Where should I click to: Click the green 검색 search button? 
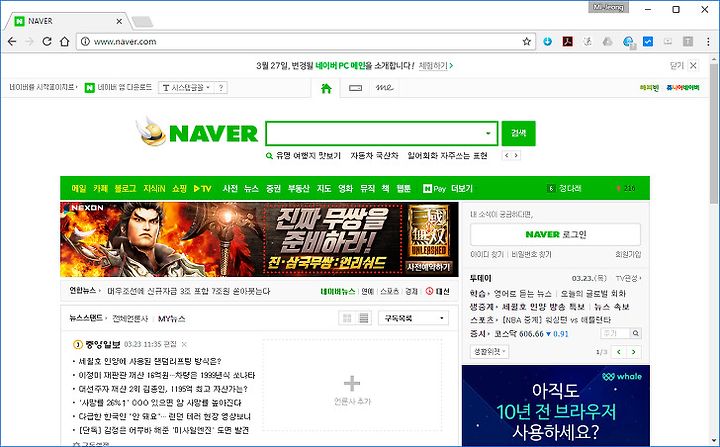[x=518, y=133]
